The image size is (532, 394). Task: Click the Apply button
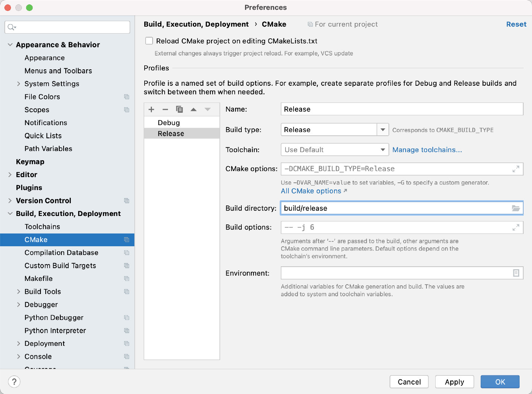(x=454, y=382)
